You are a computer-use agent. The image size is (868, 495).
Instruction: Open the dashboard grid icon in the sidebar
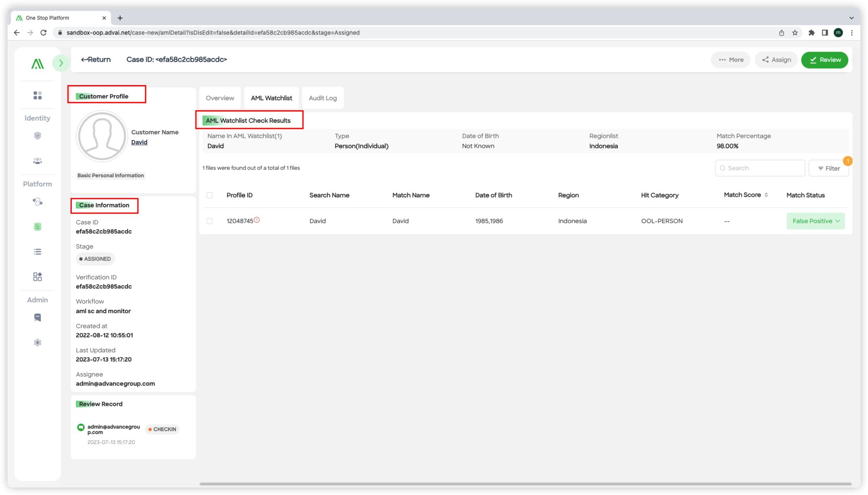point(38,95)
